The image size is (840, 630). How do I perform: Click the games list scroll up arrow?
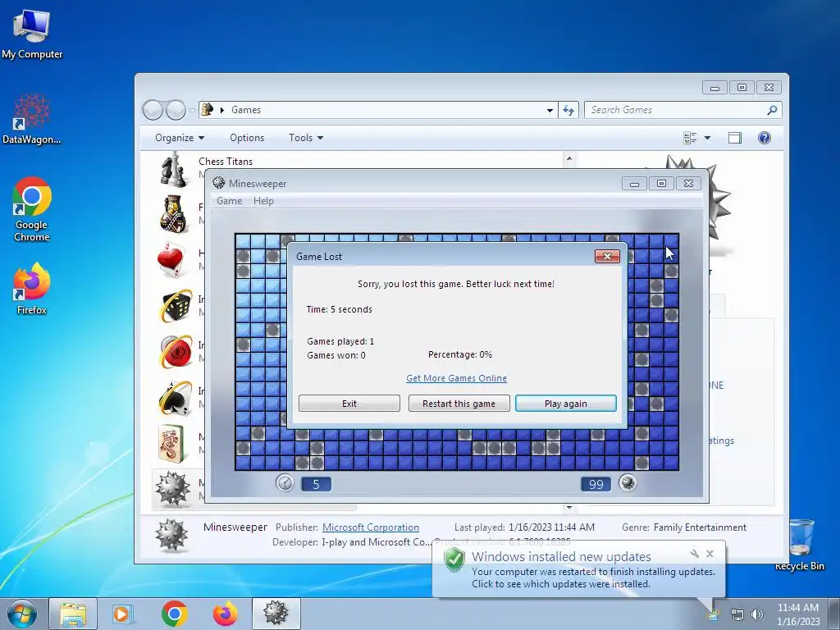click(x=569, y=158)
